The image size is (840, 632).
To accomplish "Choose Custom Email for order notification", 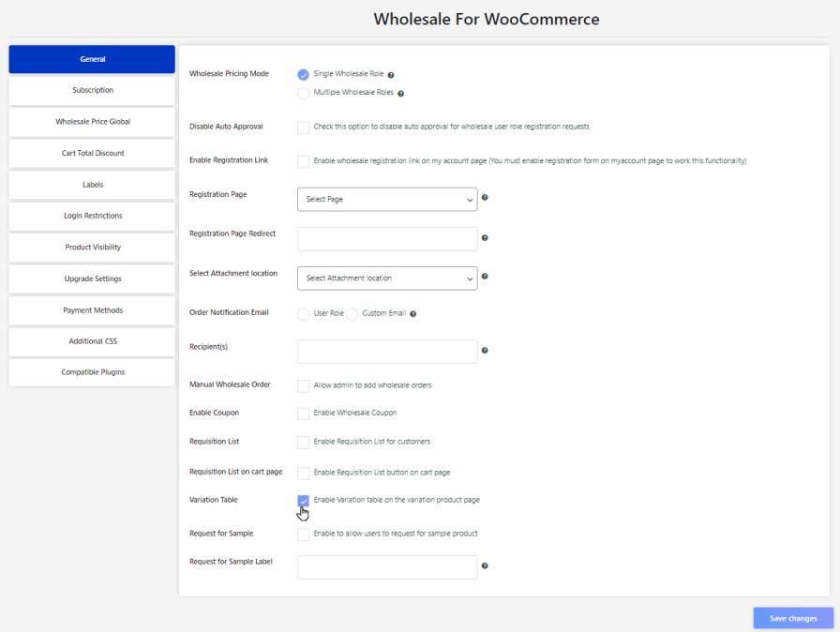I will pos(352,314).
